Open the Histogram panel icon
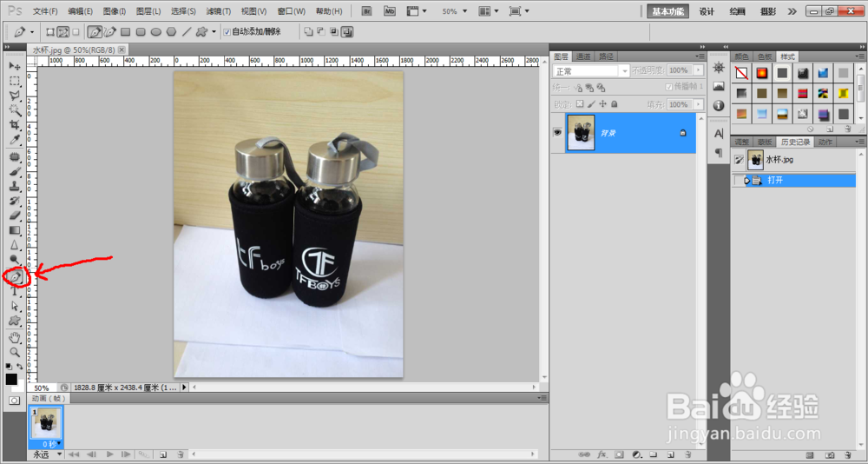 click(x=719, y=87)
